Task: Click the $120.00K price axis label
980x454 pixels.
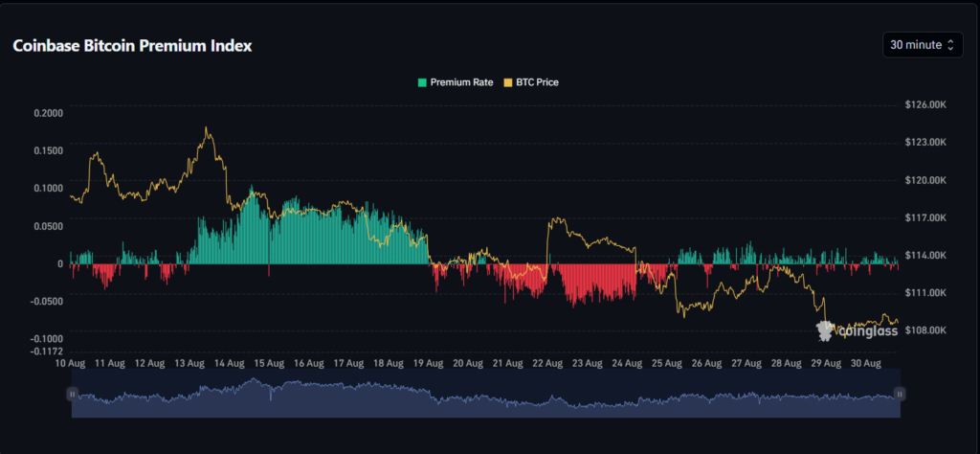Action: 925,180
